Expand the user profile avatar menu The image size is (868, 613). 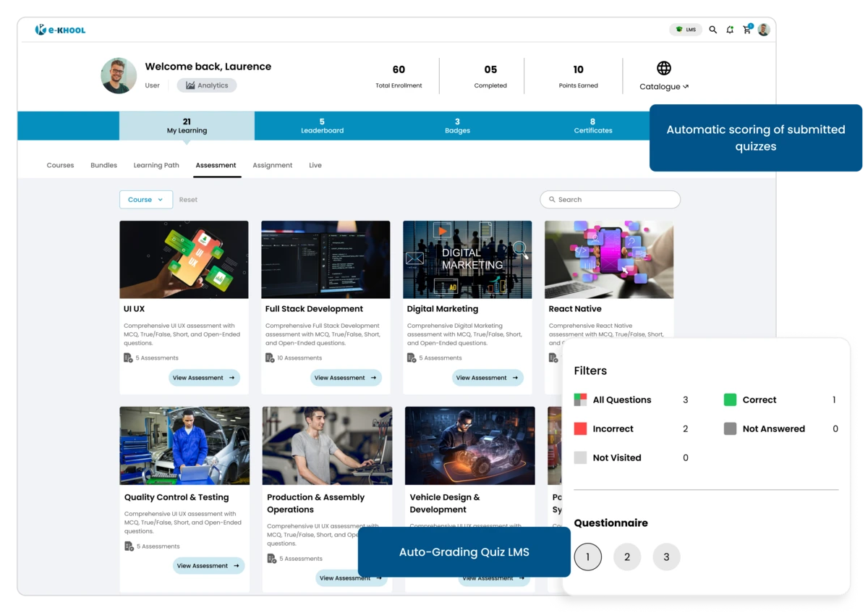764,30
